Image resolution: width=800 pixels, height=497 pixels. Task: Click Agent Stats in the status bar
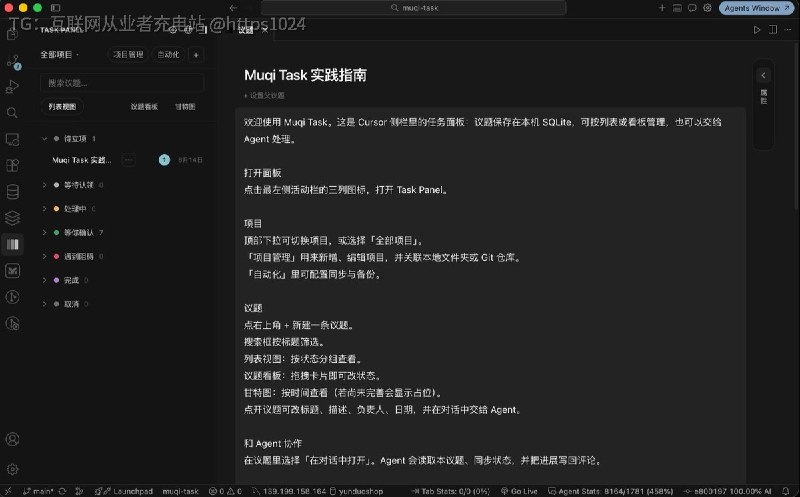click(x=611, y=491)
